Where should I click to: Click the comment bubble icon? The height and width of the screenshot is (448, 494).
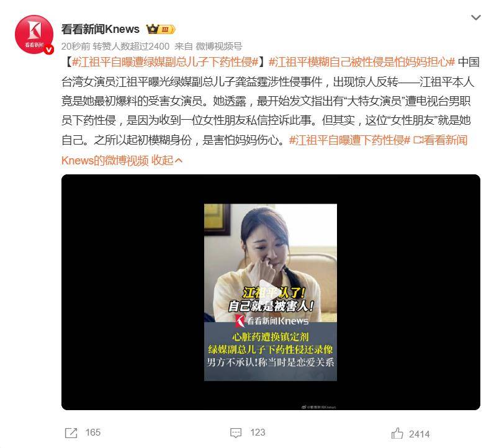tap(236, 432)
